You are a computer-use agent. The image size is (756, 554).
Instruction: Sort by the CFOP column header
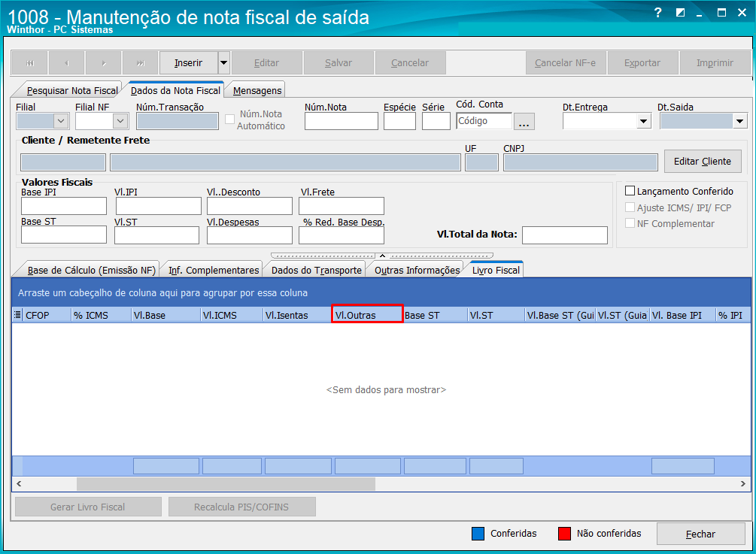pyautogui.click(x=47, y=315)
